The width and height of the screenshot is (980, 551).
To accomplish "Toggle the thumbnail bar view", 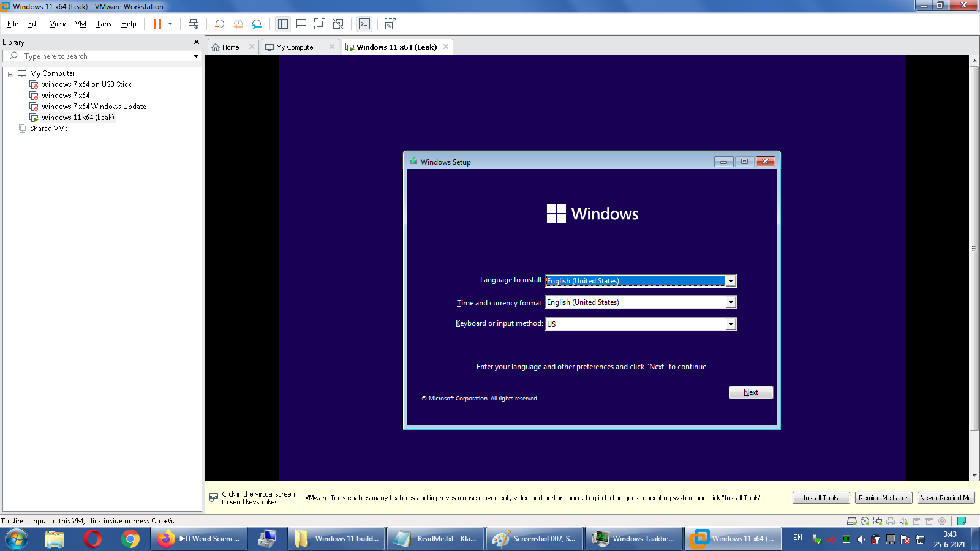I will 301,24.
